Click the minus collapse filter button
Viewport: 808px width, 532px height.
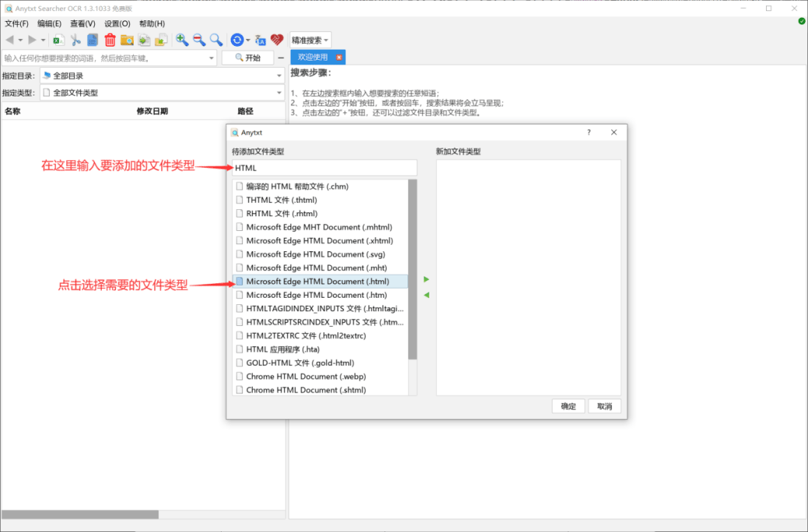[x=281, y=58]
